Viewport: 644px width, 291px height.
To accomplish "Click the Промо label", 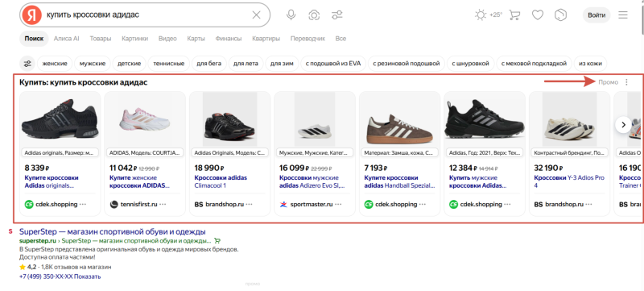I will click(608, 82).
